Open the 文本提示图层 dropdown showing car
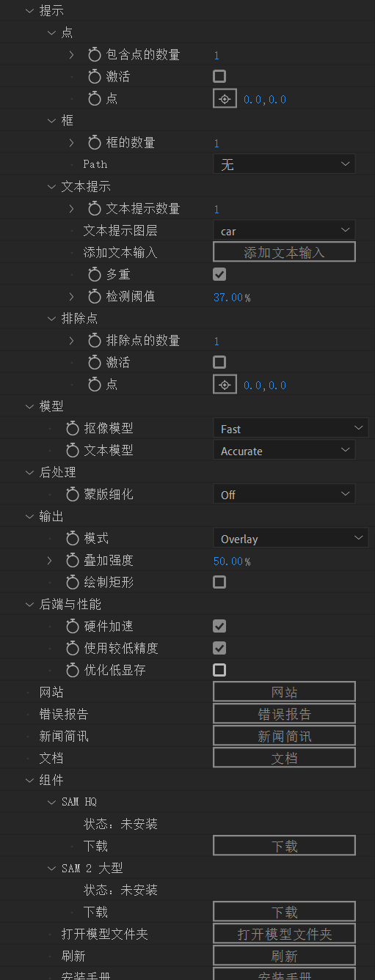This screenshot has height=980, width=375. click(x=284, y=231)
